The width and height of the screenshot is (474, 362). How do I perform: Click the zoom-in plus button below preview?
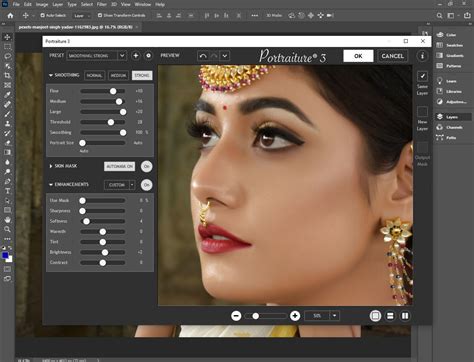(x=295, y=316)
